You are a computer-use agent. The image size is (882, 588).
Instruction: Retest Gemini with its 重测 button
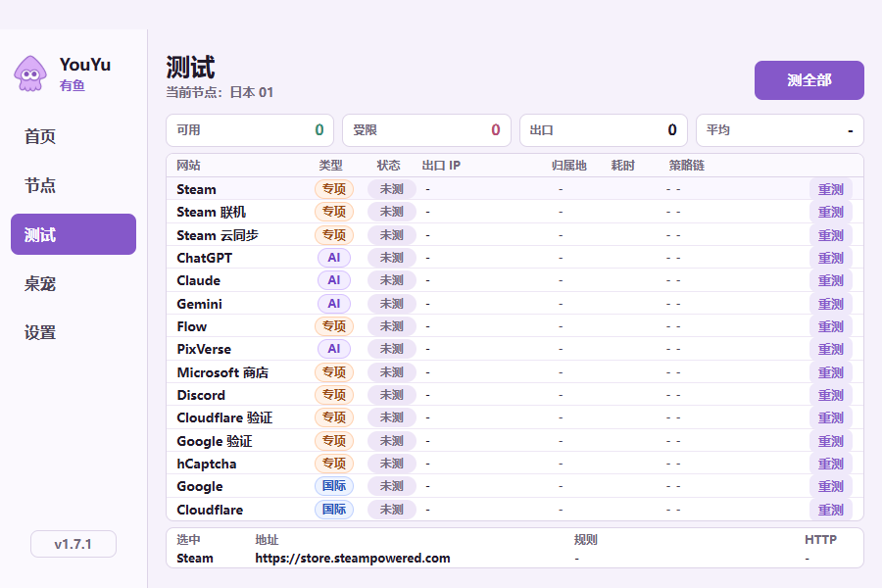pyautogui.click(x=831, y=304)
